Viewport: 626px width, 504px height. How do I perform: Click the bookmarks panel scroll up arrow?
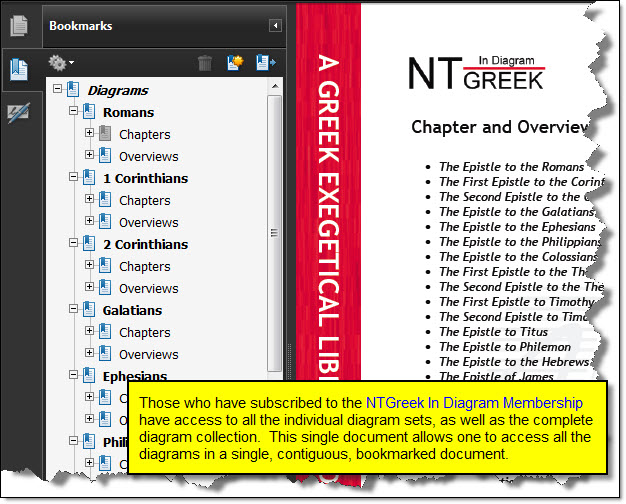(x=275, y=88)
